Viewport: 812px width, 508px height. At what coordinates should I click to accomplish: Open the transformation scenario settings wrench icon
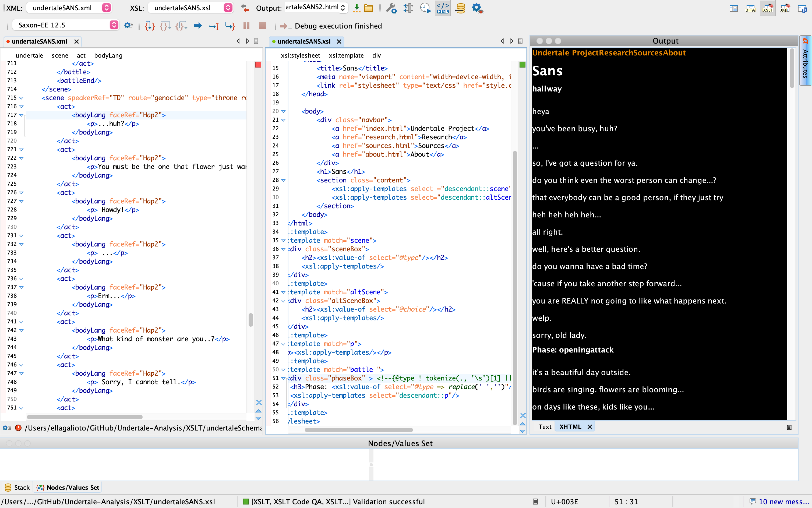point(392,8)
